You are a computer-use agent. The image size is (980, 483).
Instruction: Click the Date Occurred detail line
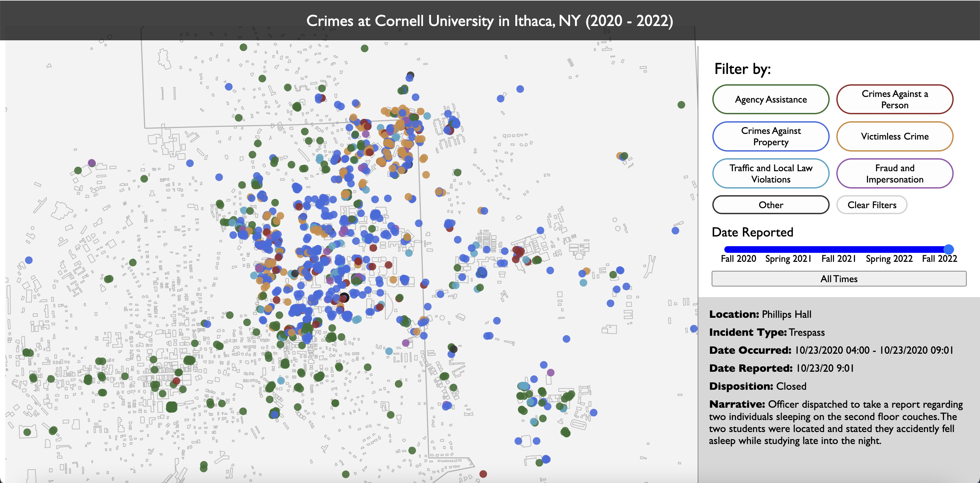[x=831, y=350]
